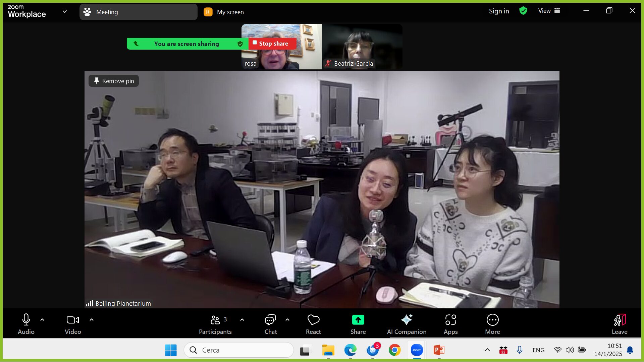Select Beatriz Garcia's video thumbnail
Viewport: 644px width, 362px height.
(x=362, y=47)
